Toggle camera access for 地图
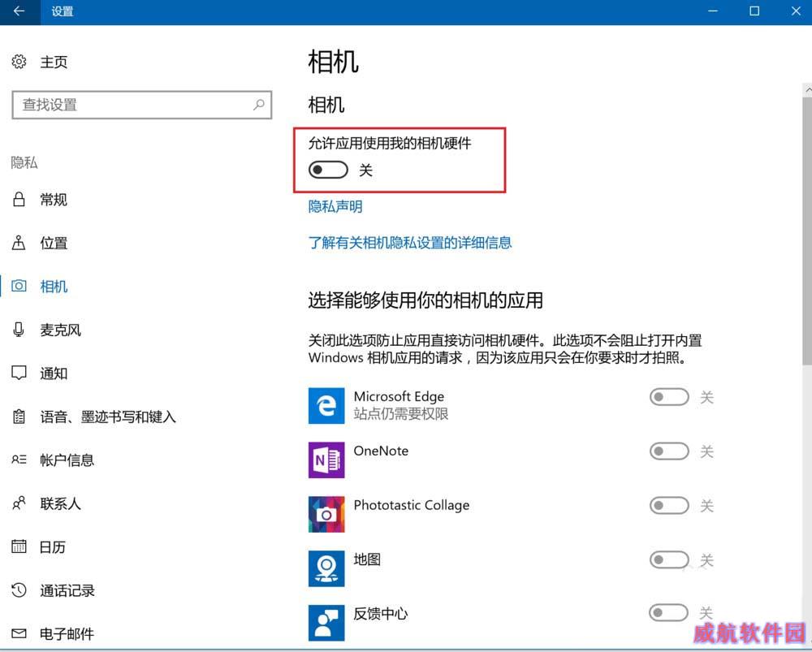The image size is (812, 652). [x=669, y=559]
